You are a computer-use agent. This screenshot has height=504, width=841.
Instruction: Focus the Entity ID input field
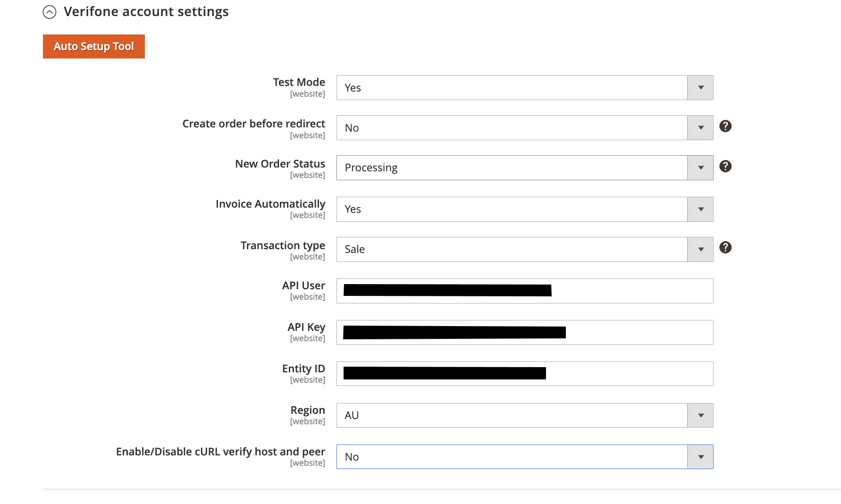coord(524,374)
